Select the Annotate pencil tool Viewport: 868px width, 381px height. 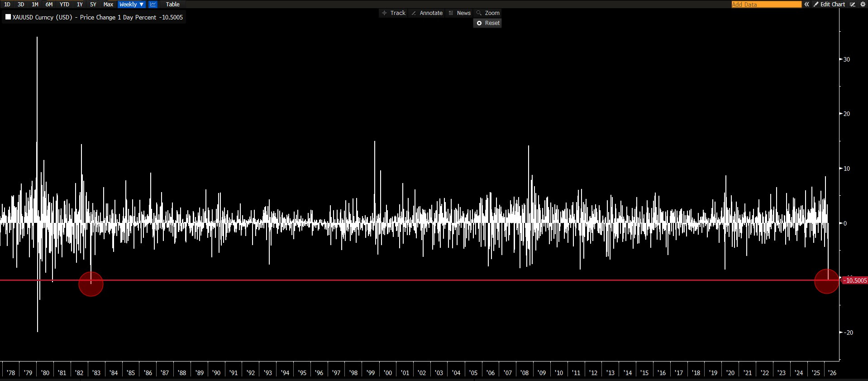(x=426, y=13)
